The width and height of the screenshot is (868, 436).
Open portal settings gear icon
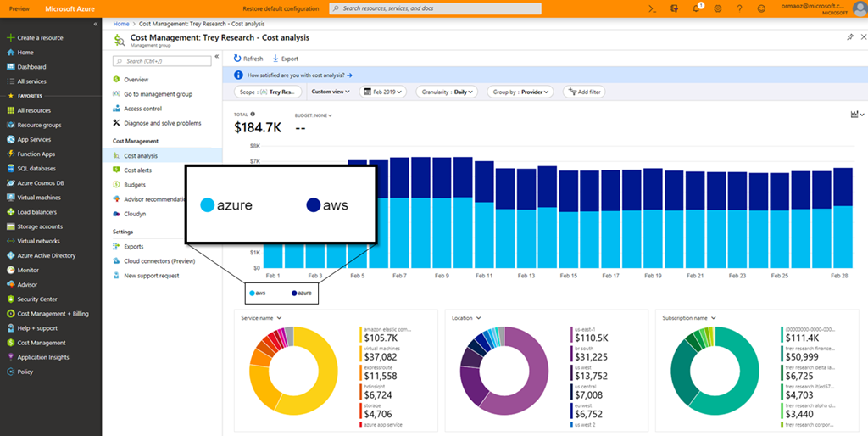tap(718, 8)
